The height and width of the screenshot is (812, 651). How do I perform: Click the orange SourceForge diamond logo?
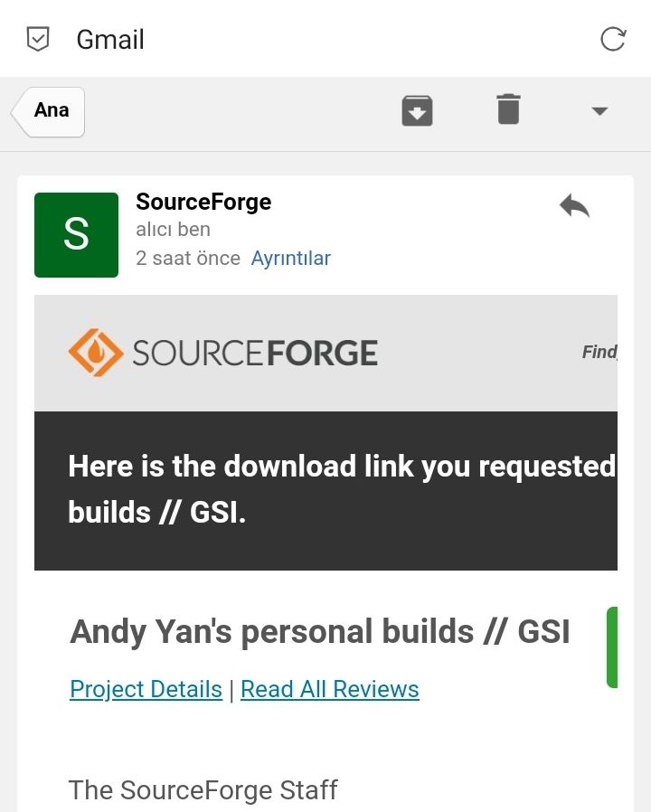coord(95,352)
